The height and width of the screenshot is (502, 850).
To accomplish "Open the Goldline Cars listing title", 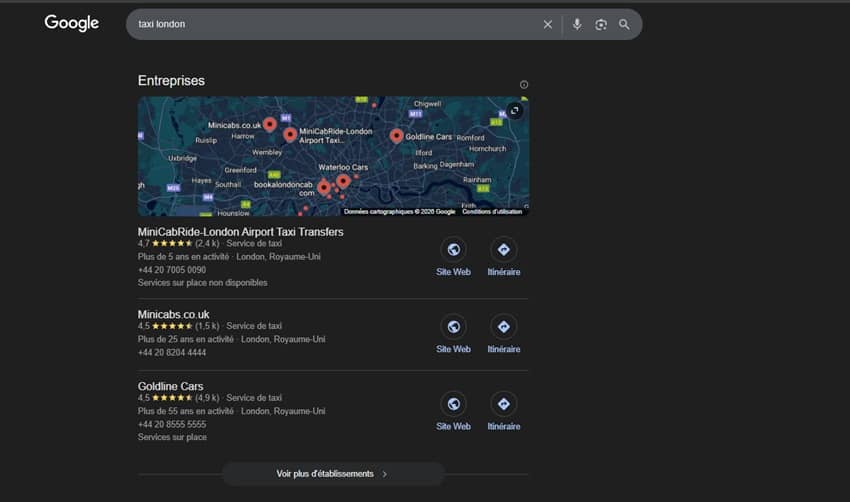I will point(170,386).
